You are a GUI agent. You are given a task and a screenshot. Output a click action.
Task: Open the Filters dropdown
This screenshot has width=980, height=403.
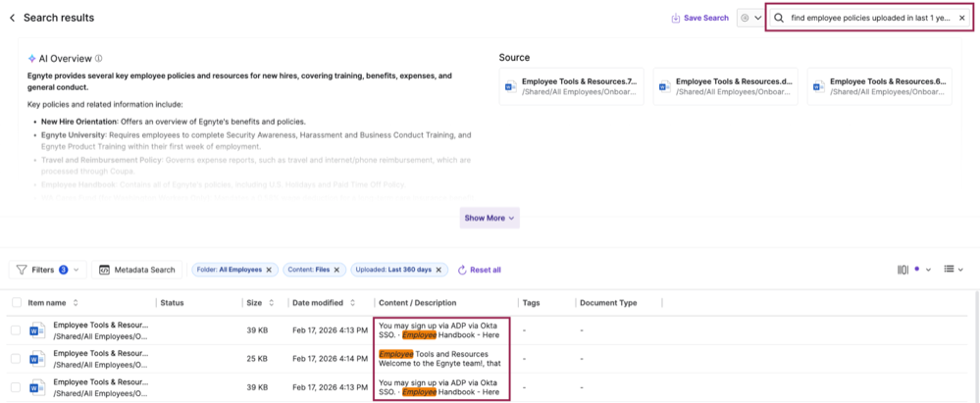tap(48, 270)
